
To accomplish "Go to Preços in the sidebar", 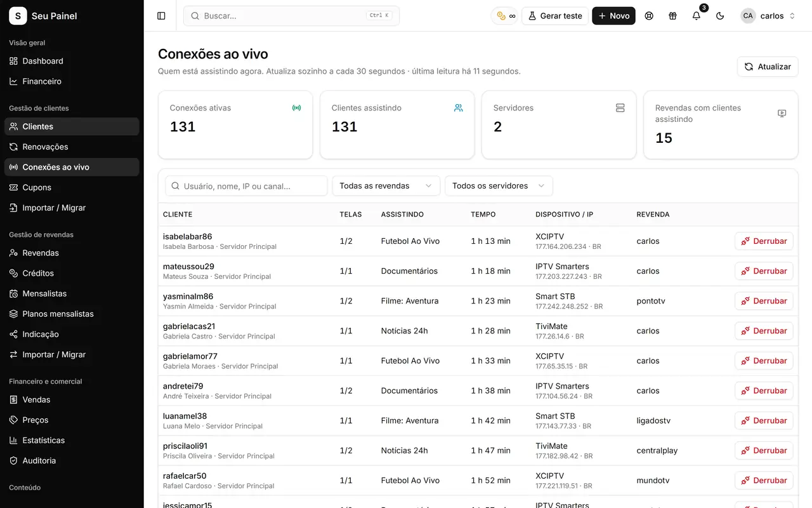I will pyautogui.click(x=72, y=420).
